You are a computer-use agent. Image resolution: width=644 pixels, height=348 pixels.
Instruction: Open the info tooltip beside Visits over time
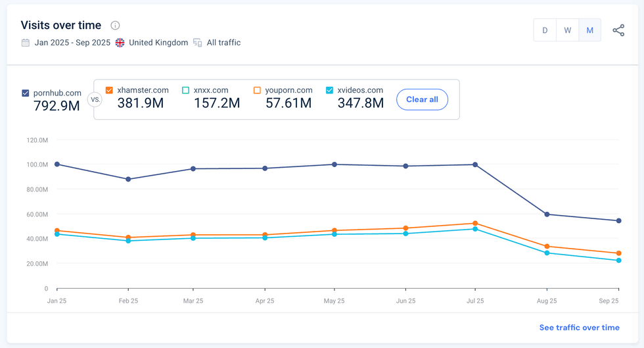(116, 26)
